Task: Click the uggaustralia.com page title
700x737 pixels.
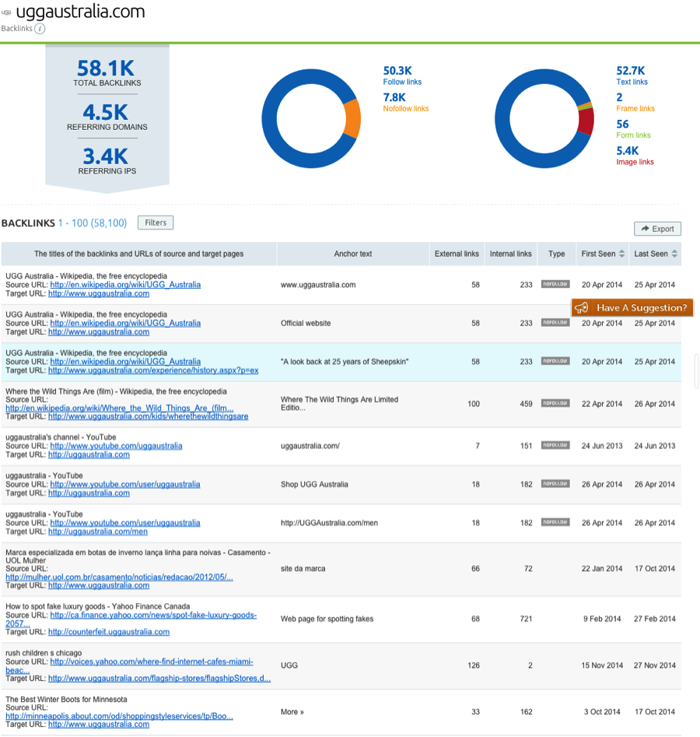Action: click(x=80, y=12)
